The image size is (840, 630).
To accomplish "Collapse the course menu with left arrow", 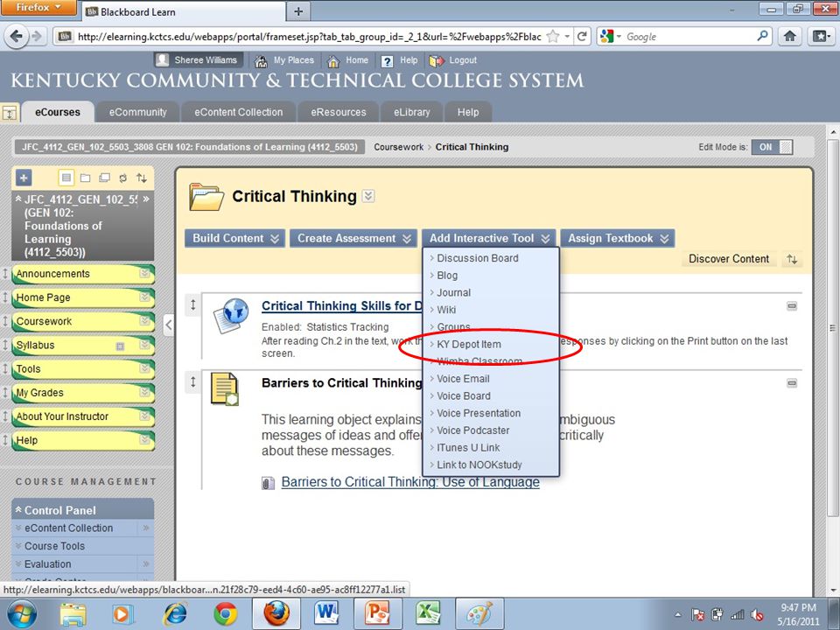I will click(168, 324).
